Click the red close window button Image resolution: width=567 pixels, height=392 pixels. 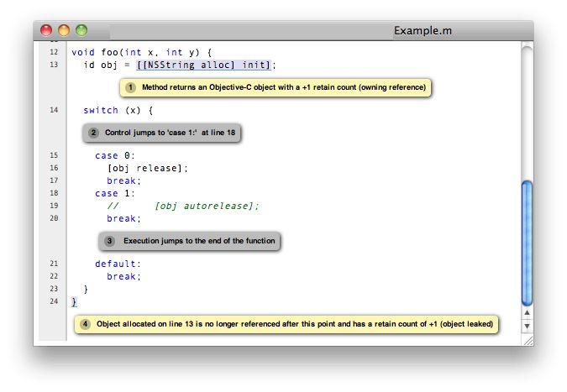tap(46, 30)
